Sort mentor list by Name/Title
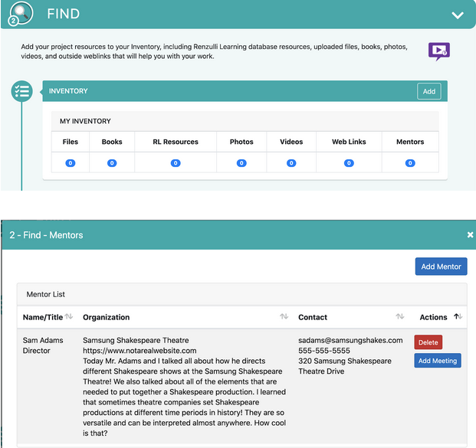The image size is (476, 448). (x=69, y=317)
